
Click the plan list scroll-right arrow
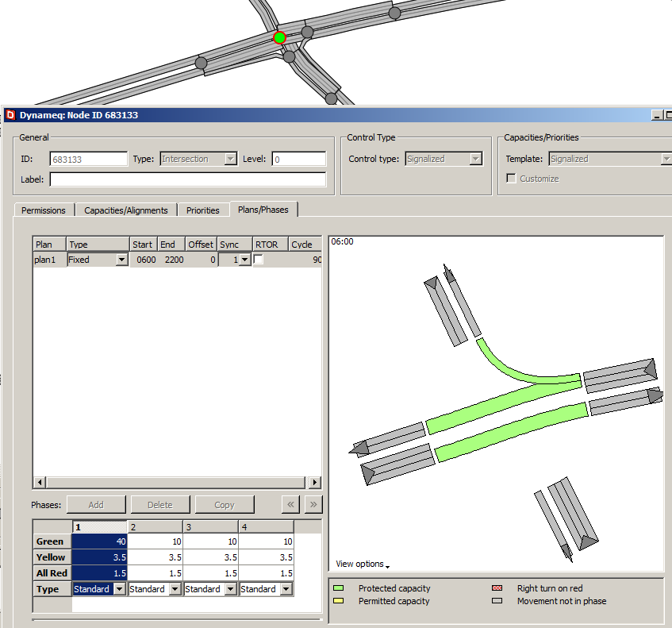(314, 482)
